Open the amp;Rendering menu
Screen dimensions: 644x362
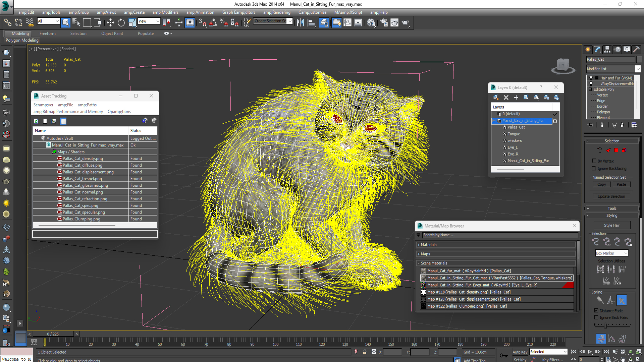pyautogui.click(x=277, y=12)
